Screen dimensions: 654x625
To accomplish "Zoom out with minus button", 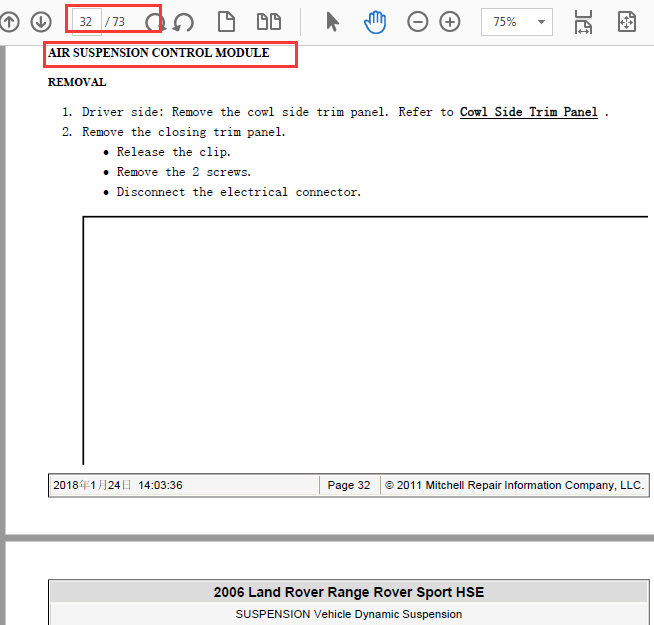I will [x=418, y=22].
